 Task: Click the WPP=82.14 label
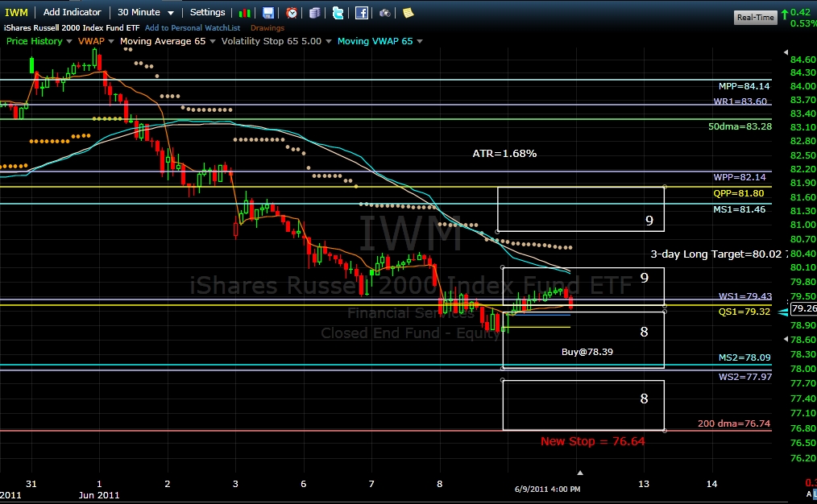(740, 177)
